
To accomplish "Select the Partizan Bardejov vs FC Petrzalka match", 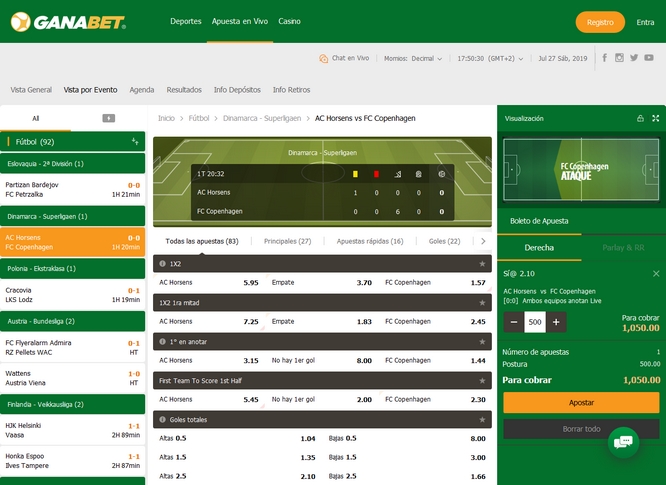I will coord(73,189).
